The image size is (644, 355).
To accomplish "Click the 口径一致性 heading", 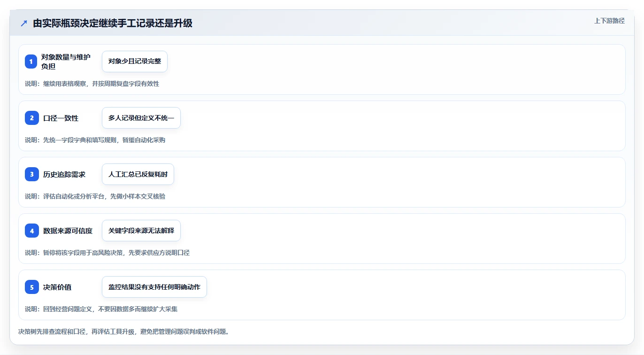I will click(61, 118).
